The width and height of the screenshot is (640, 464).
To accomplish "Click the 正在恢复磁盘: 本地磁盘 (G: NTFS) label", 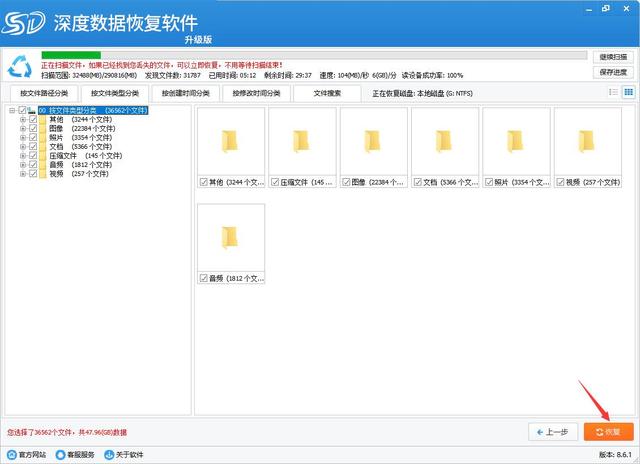I will [422, 93].
